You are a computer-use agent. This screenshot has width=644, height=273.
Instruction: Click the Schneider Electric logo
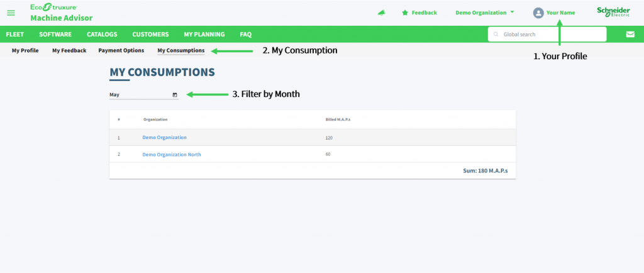pyautogui.click(x=613, y=13)
